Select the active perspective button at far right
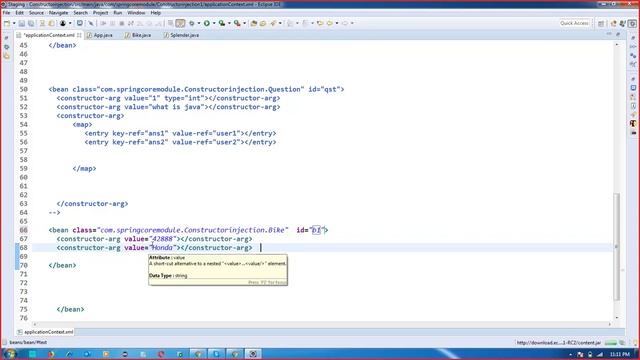 (x=632, y=24)
